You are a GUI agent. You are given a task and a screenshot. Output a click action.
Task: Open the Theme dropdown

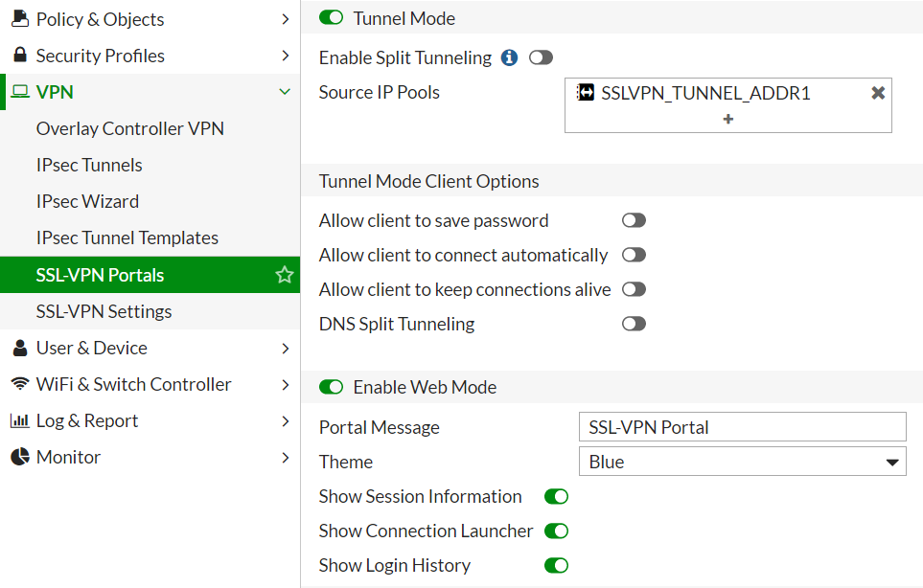(x=743, y=462)
